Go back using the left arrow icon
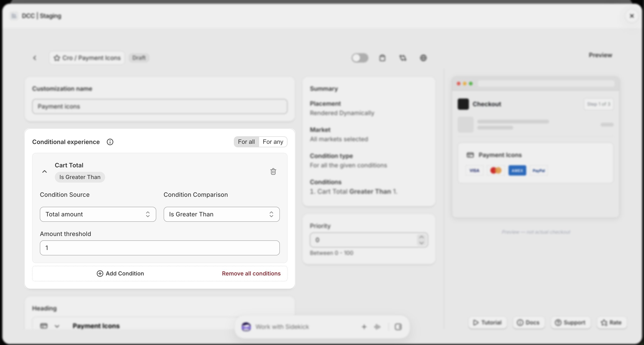The width and height of the screenshot is (644, 345). coord(35,58)
